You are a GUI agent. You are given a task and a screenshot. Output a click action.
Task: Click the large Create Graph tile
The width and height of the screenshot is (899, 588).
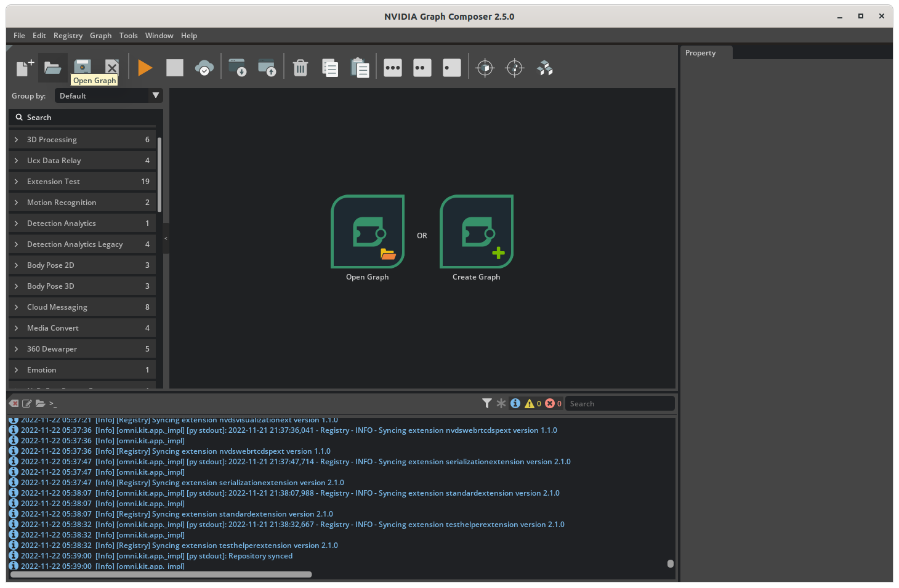(477, 232)
